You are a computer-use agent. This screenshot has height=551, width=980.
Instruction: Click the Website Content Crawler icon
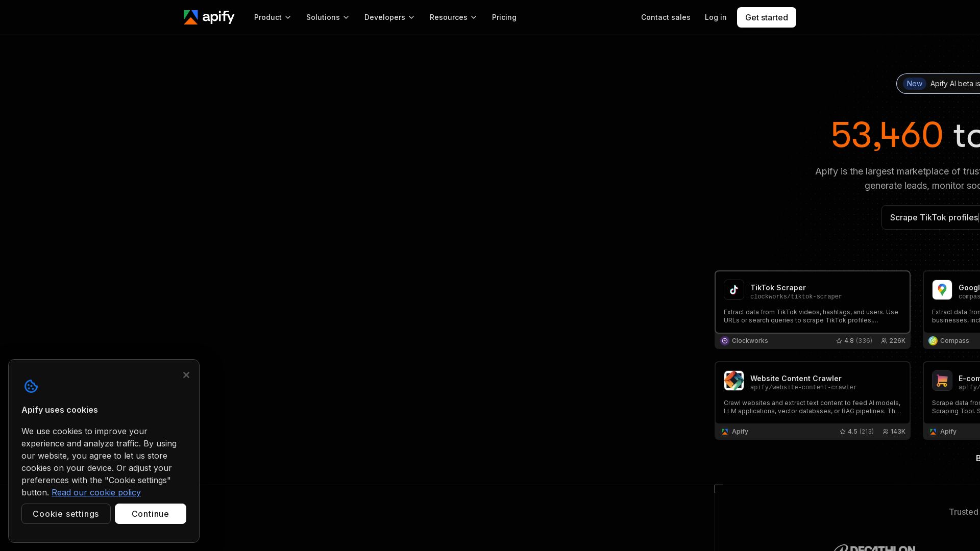[734, 381]
